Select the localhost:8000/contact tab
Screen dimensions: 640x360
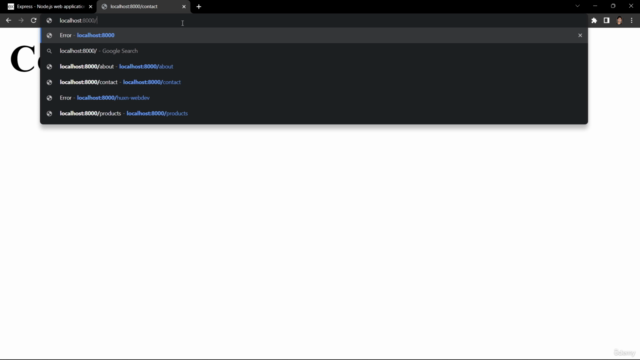(143, 7)
